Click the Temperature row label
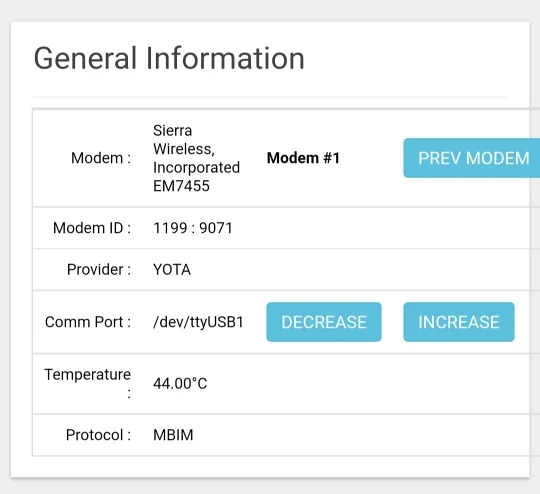Screen dimensions: 540x494 [87, 383]
